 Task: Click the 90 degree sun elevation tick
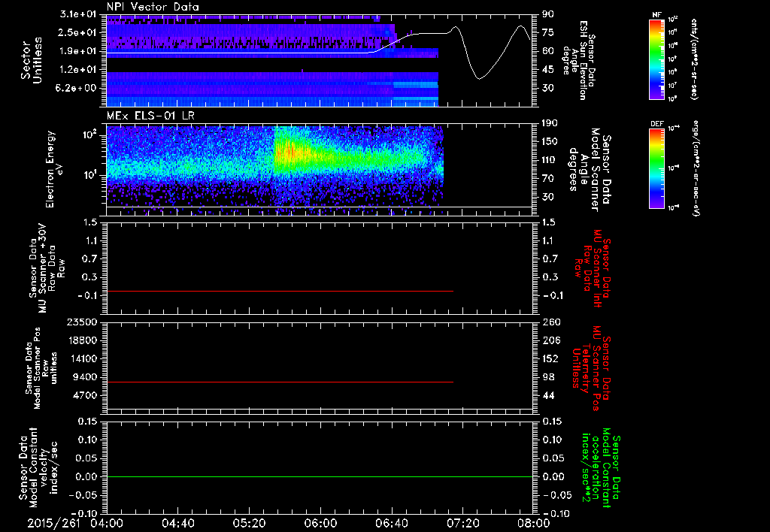548,14
